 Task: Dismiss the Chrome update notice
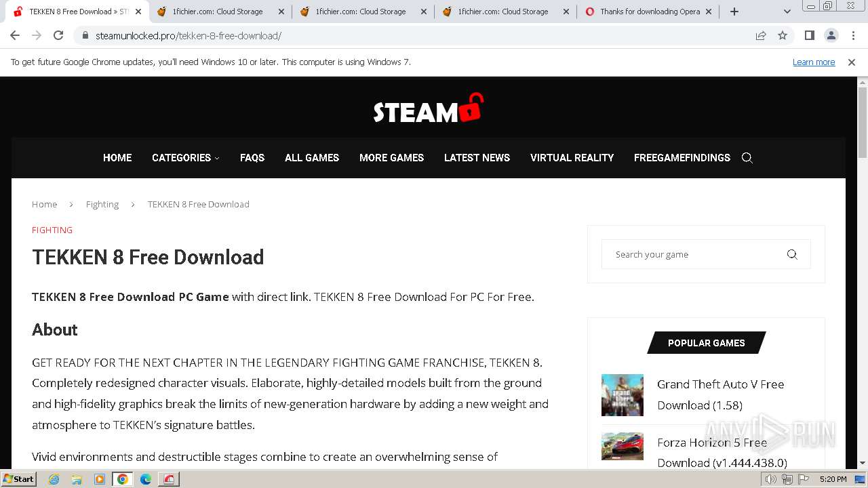[x=852, y=62]
